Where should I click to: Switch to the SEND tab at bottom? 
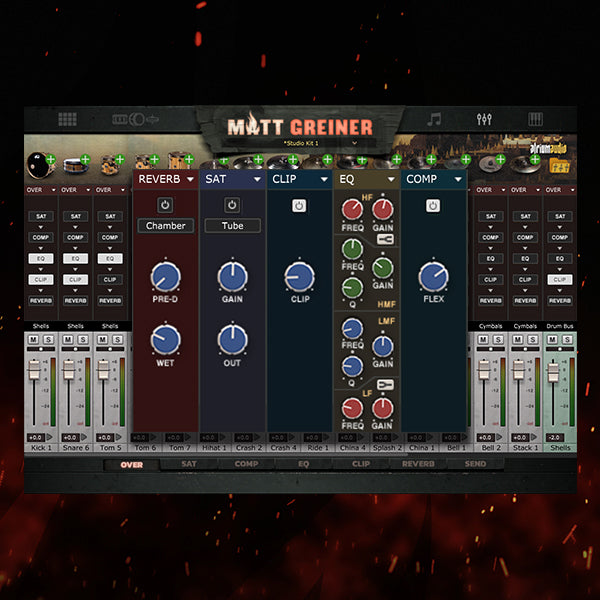coord(476,464)
